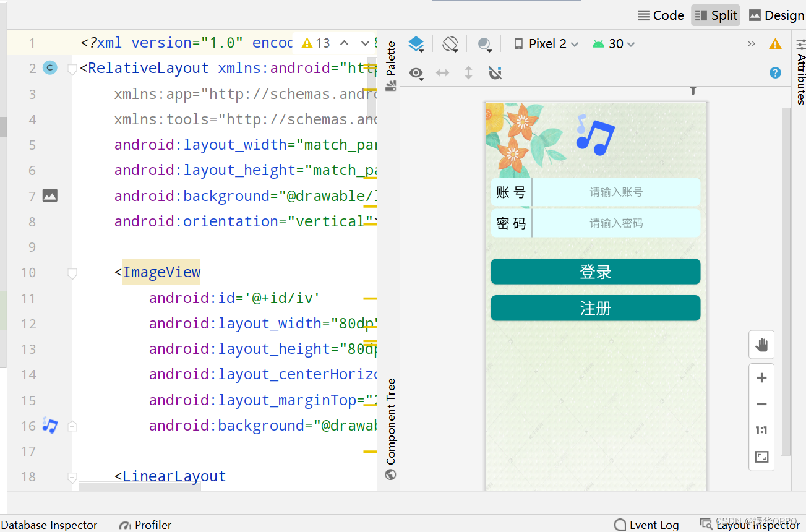This screenshot has height=532, width=806.
Task: Open the Component Tree panel
Action: [x=390, y=429]
